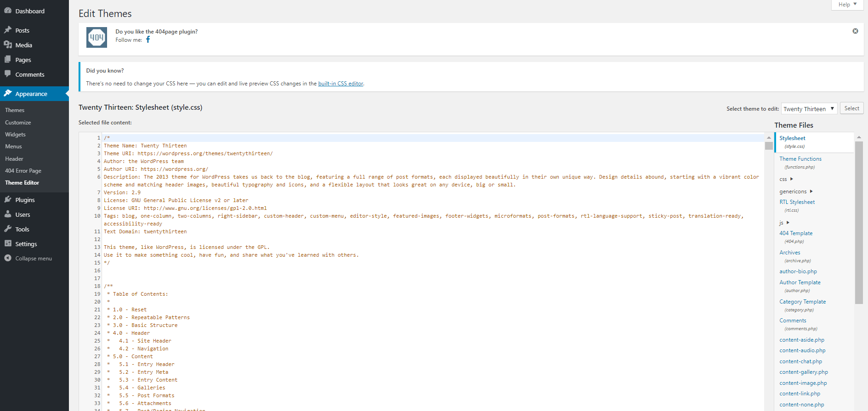868x411 pixels.
Task: Click the Theme Files list scrollbar
Action: pos(859,223)
